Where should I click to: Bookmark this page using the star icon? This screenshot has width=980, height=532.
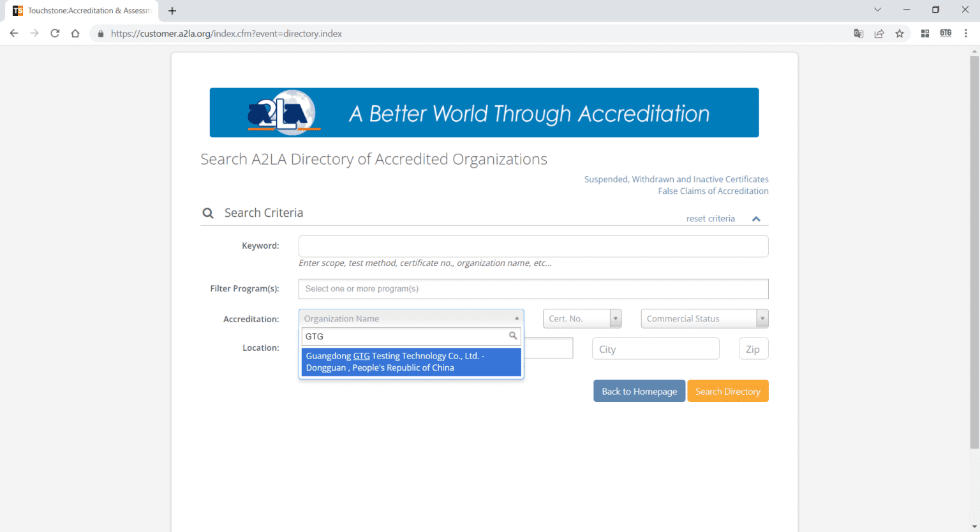(900, 33)
